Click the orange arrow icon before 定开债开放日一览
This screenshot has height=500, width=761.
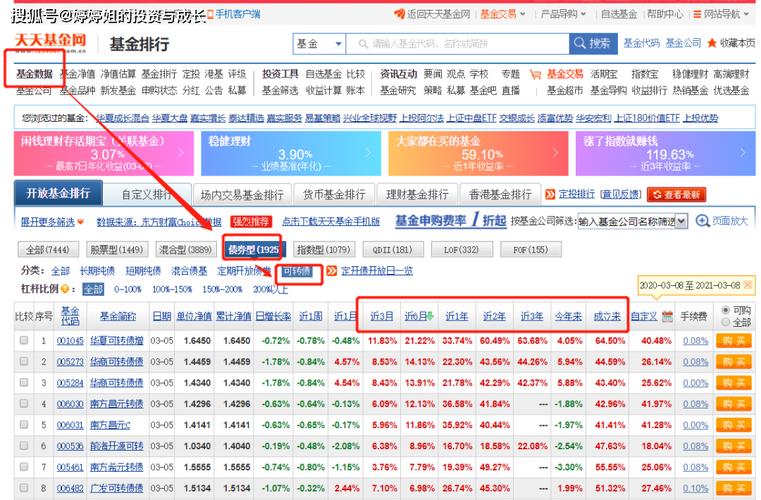click(331, 271)
